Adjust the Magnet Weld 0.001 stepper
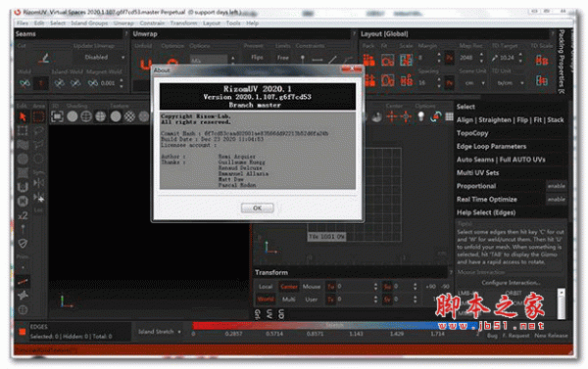The height and width of the screenshot is (369, 588). coord(122,83)
